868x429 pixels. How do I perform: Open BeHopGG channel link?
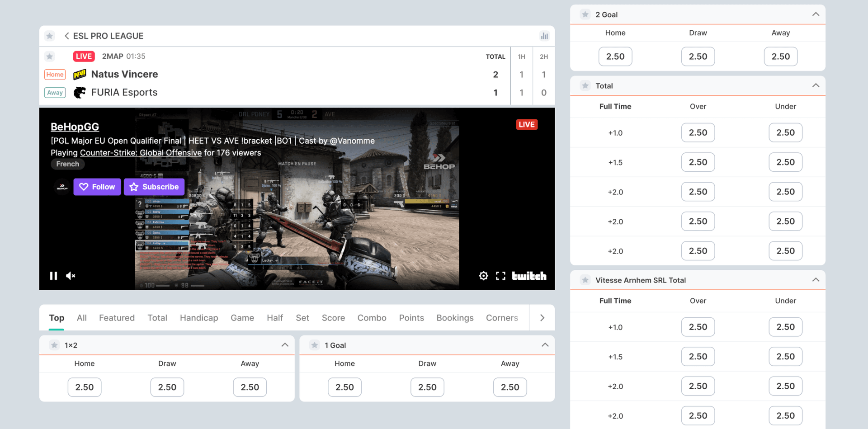point(75,127)
